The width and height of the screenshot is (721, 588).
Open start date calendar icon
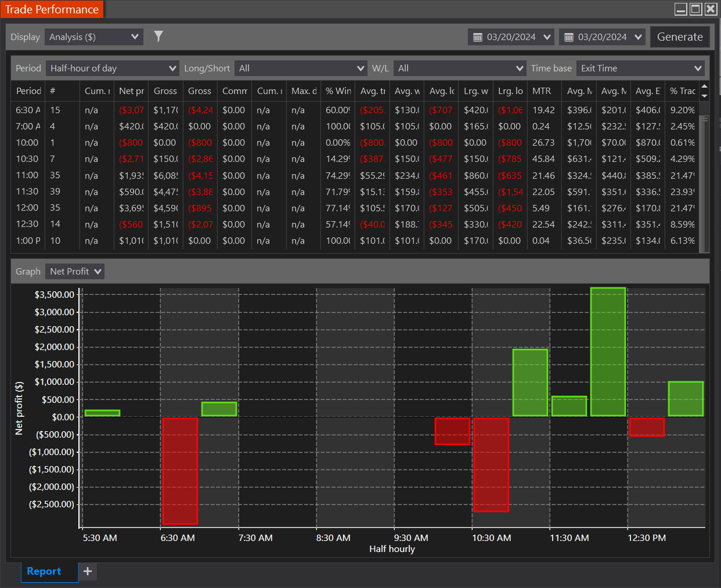478,37
